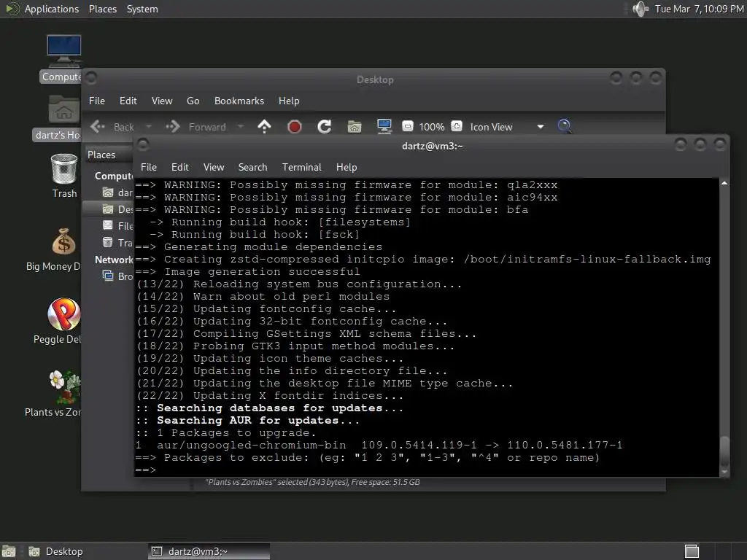Open View menu in Desktop window
The image size is (747, 560).
(162, 101)
